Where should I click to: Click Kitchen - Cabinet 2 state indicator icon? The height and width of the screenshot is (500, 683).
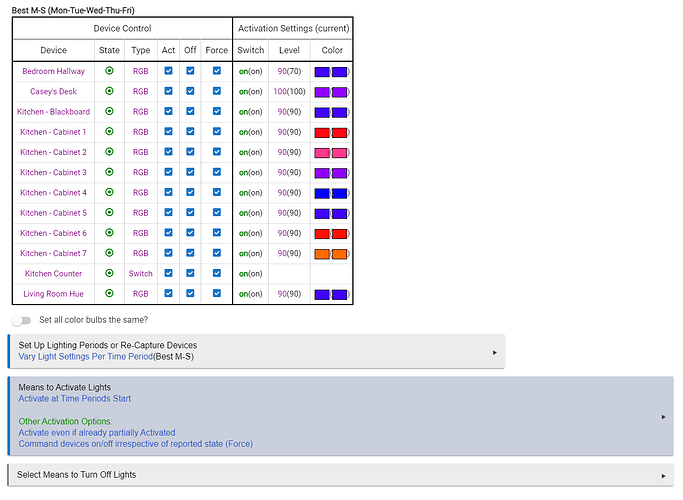pyautogui.click(x=109, y=152)
